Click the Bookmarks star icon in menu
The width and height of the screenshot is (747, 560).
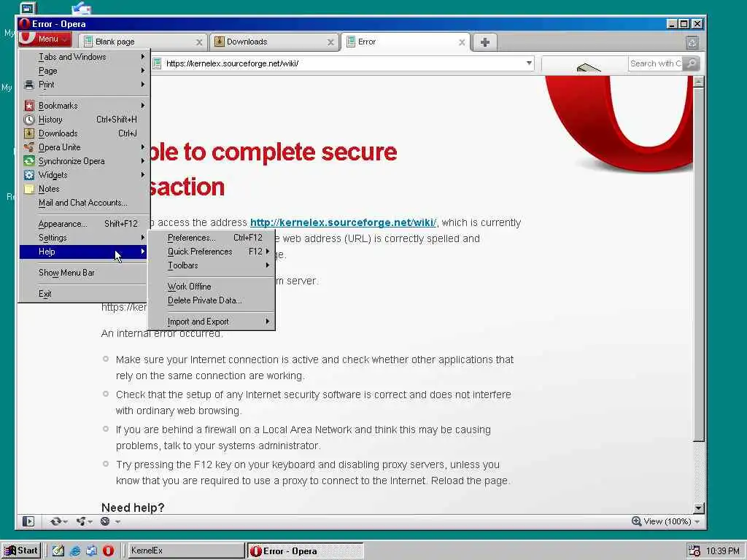pos(29,105)
